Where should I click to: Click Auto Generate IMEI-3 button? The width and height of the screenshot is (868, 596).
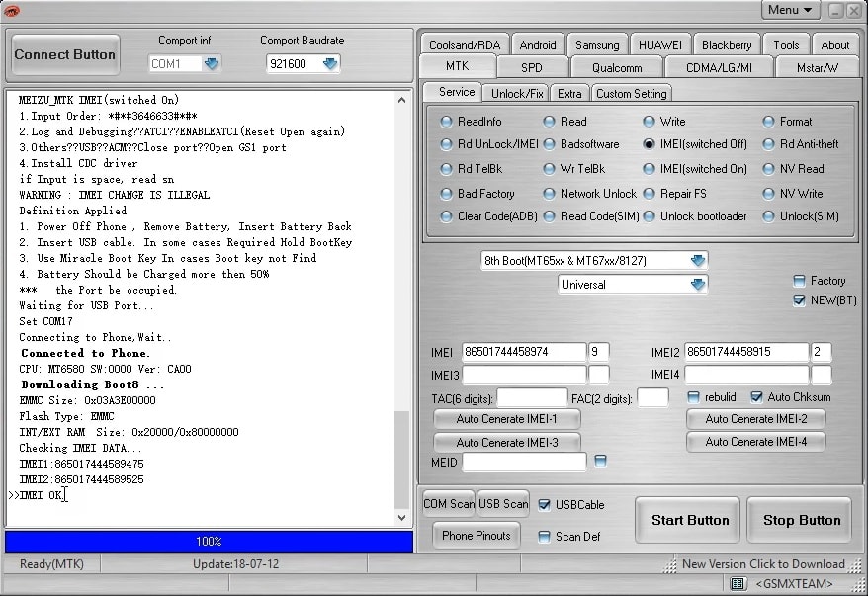(x=506, y=442)
